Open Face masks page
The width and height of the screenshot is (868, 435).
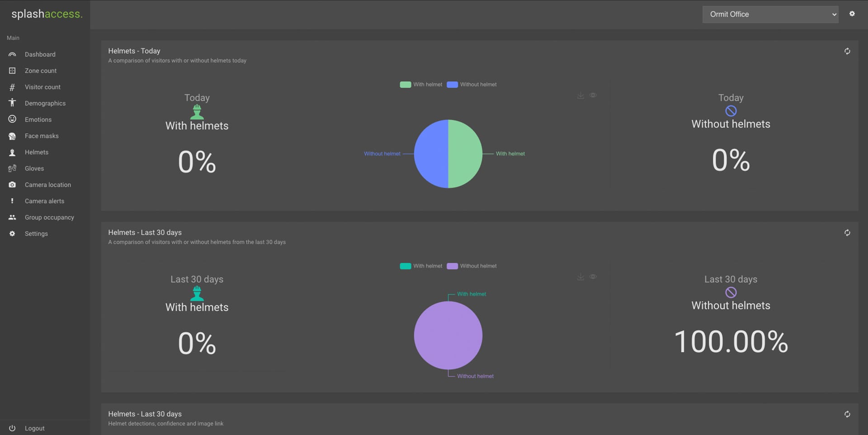coord(42,136)
